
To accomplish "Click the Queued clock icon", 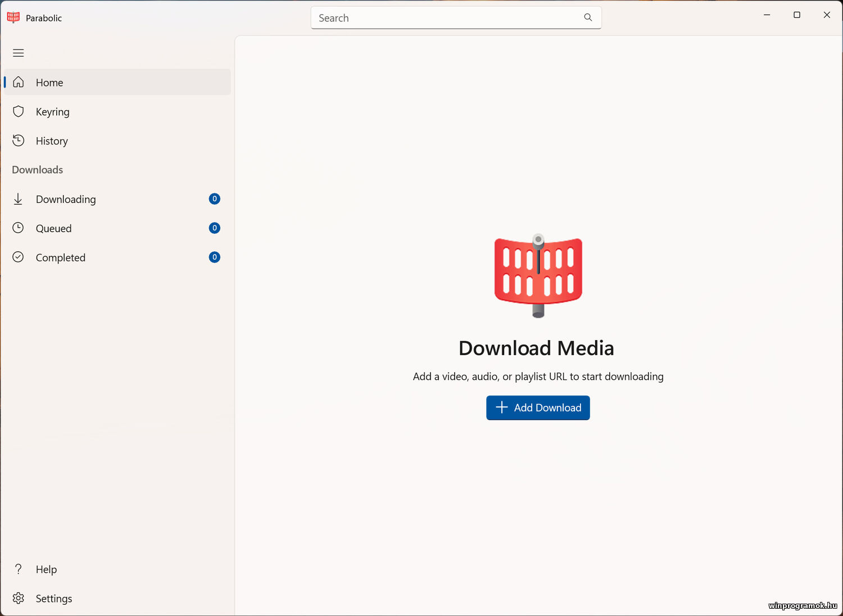I will pos(19,228).
